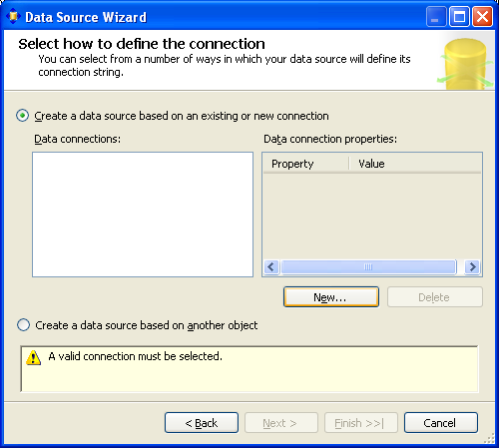This screenshot has height=448, width=499.
Task: Close the Data Source Wizard window
Action: [x=482, y=17]
